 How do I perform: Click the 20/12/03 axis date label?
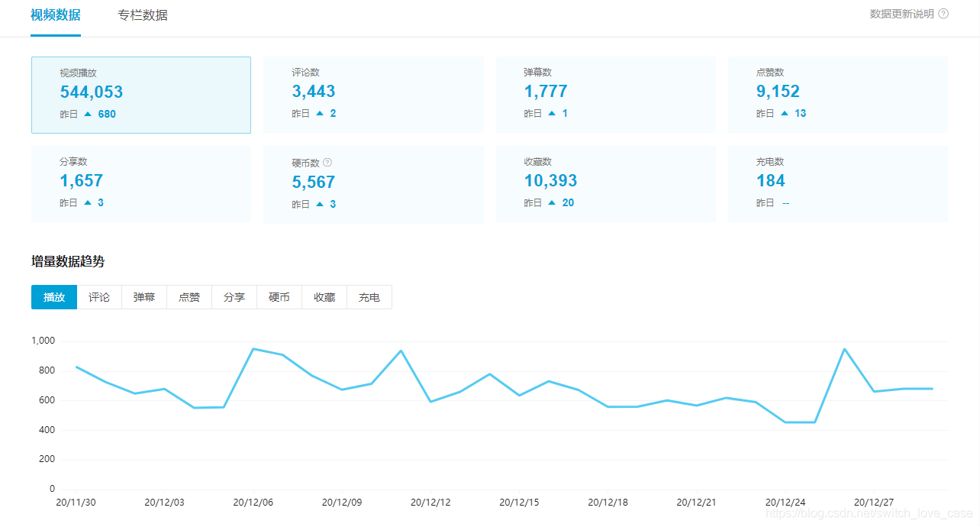164,503
